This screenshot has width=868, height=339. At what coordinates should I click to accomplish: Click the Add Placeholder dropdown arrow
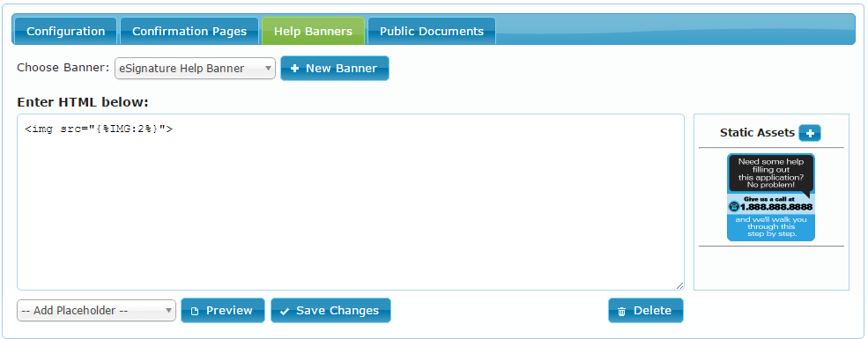tap(168, 311)
